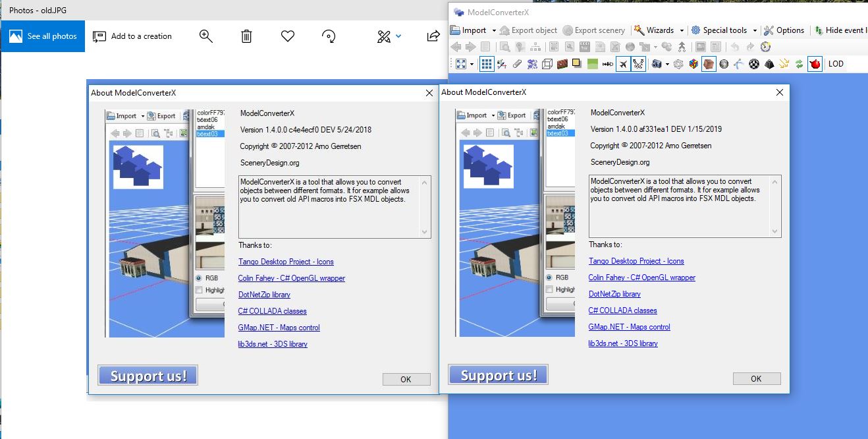Click the rotate icon in Photos
Screen dimensions: 868x439
tap(329, 36)
